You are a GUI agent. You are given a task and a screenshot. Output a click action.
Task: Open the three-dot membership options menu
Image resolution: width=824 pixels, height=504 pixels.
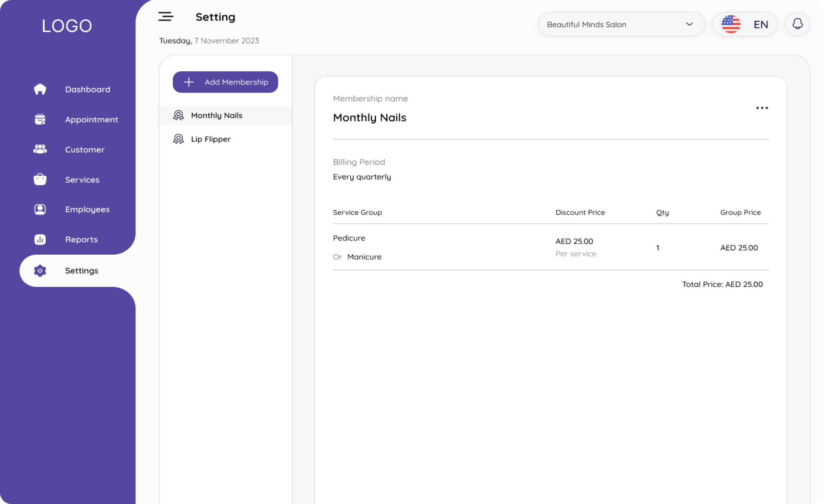click(x=762, y=108)
